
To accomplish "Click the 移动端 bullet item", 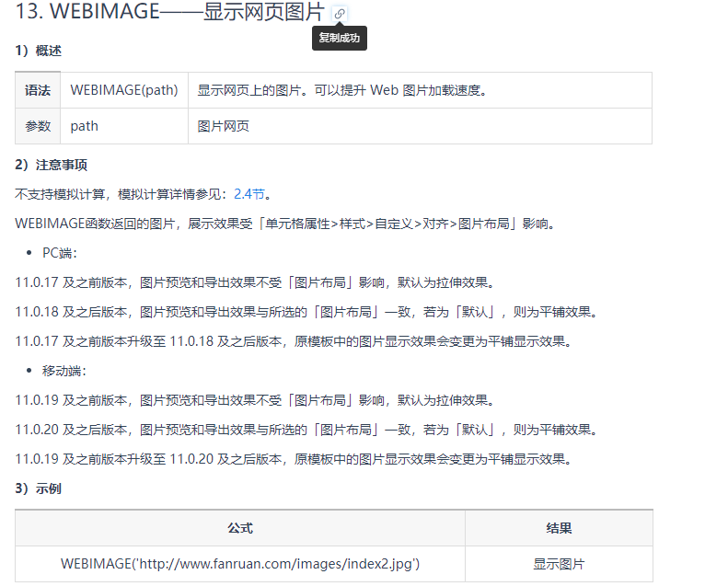I will click(64, 371).
